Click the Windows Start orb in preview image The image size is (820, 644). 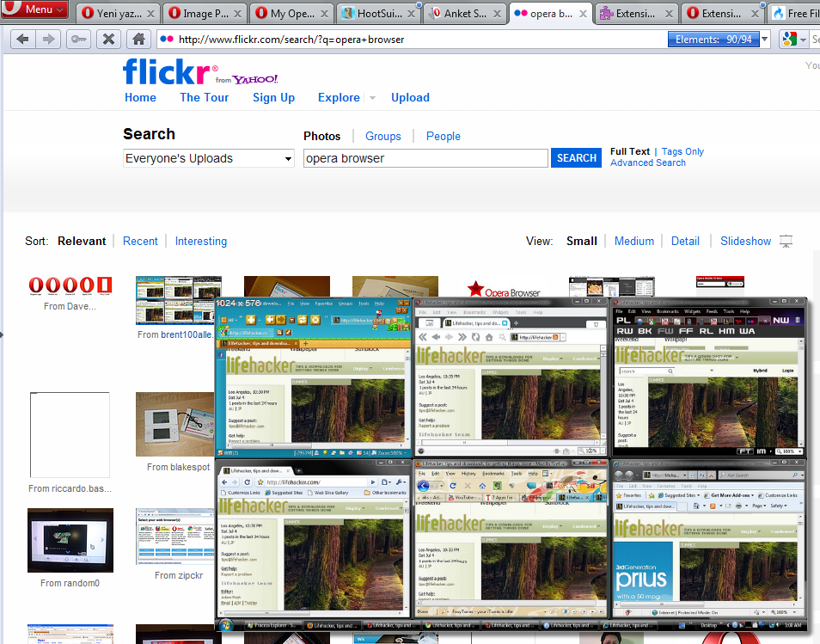226,624
